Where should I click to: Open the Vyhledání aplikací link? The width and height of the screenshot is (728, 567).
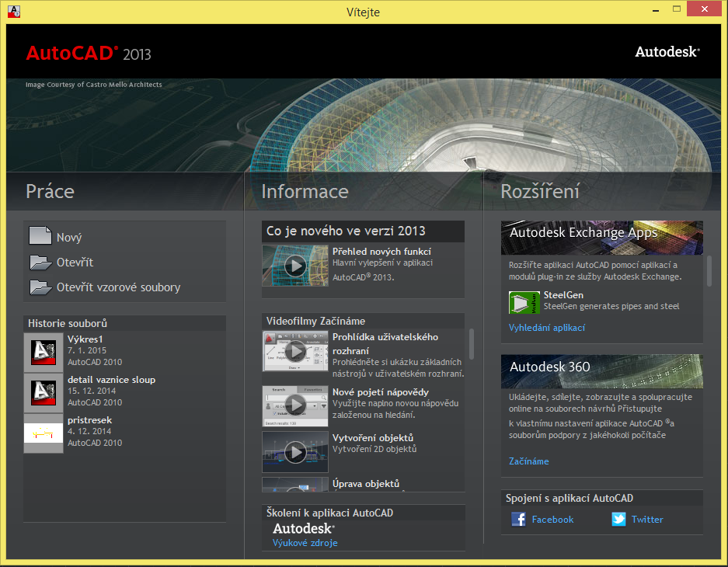coord(546,328)
